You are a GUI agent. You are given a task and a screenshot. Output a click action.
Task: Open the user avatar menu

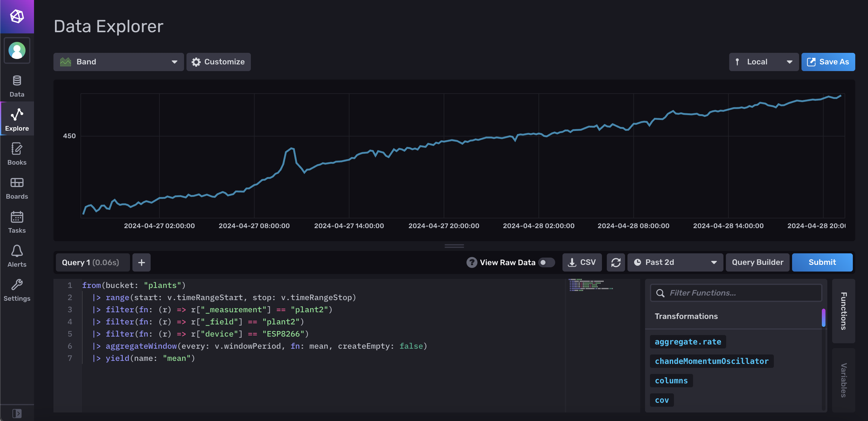pos(17,50)
